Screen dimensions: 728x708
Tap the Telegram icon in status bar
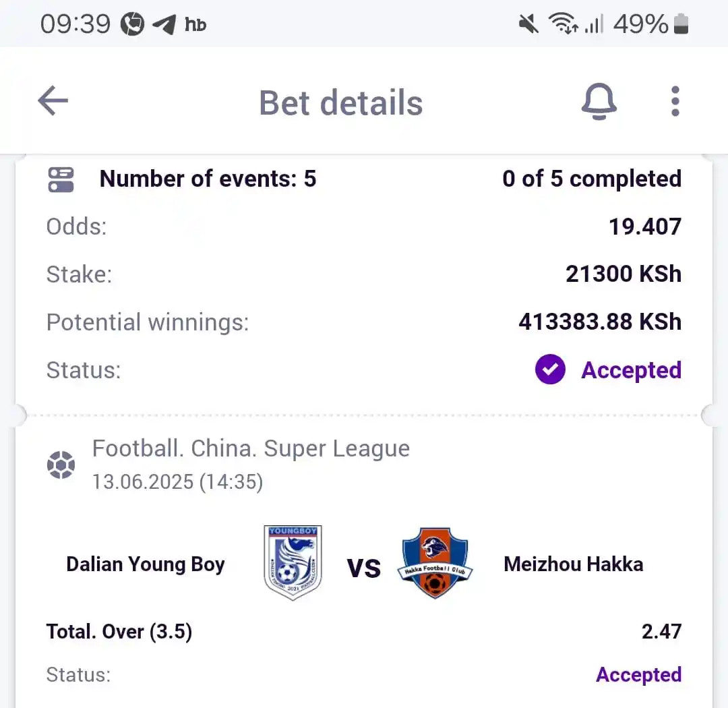coord(164,24)
